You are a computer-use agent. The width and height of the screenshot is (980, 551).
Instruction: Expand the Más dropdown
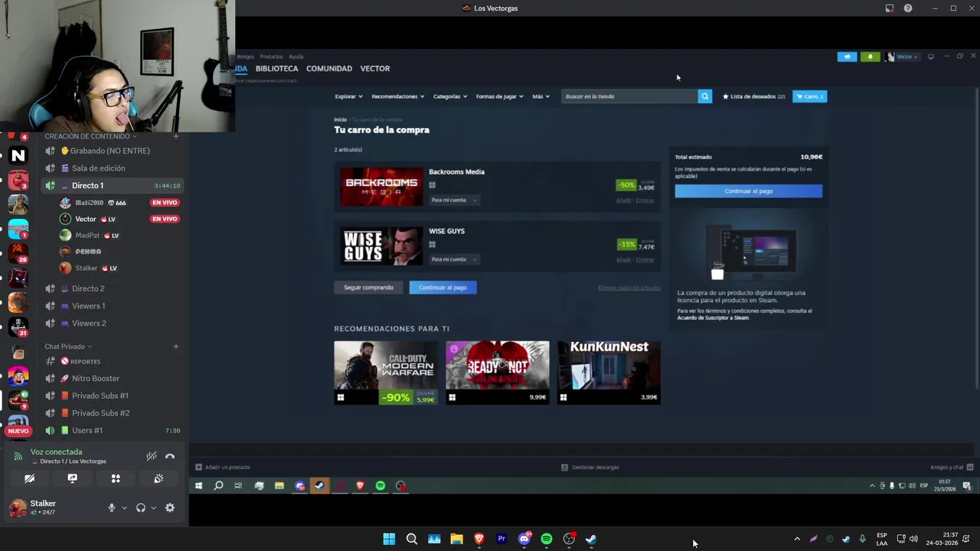[541, 96]
